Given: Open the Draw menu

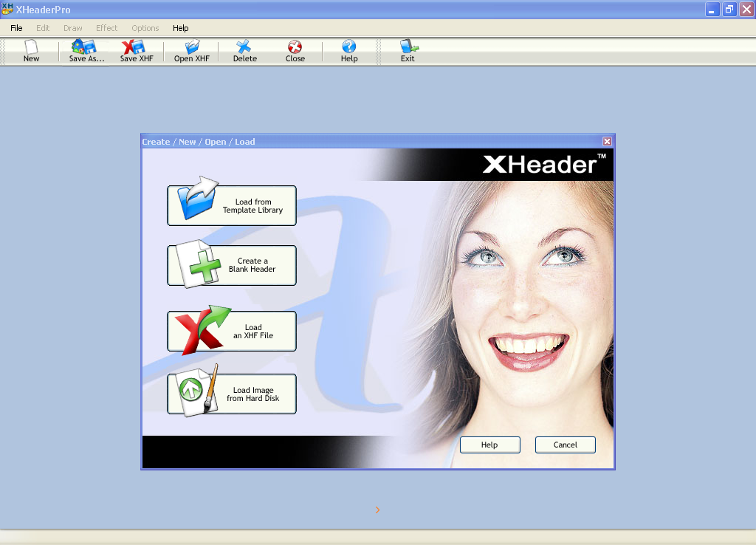Looking at the screenshot, I should 73,28.
